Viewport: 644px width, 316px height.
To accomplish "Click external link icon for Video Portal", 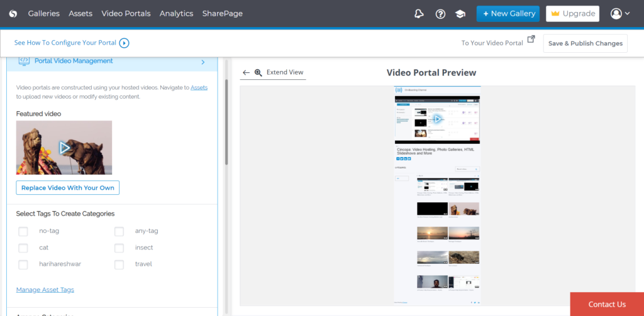I will click(x=531, y=39).
